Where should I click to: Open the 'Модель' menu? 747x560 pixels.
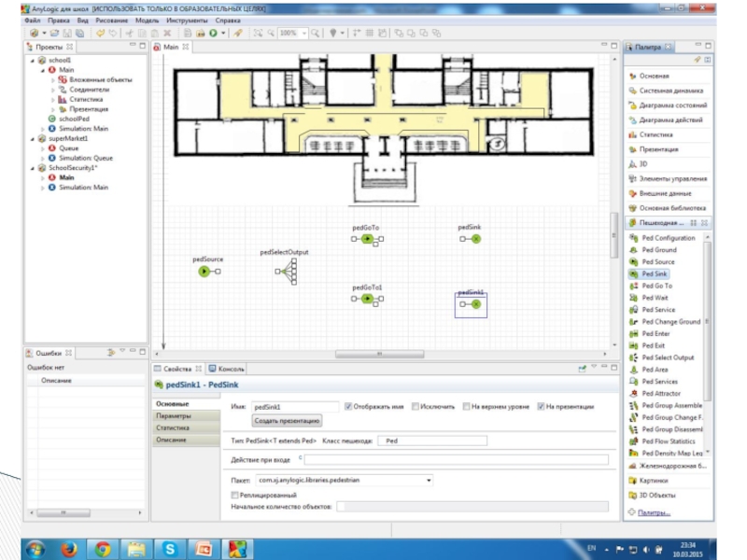click(x=147, y=20)
